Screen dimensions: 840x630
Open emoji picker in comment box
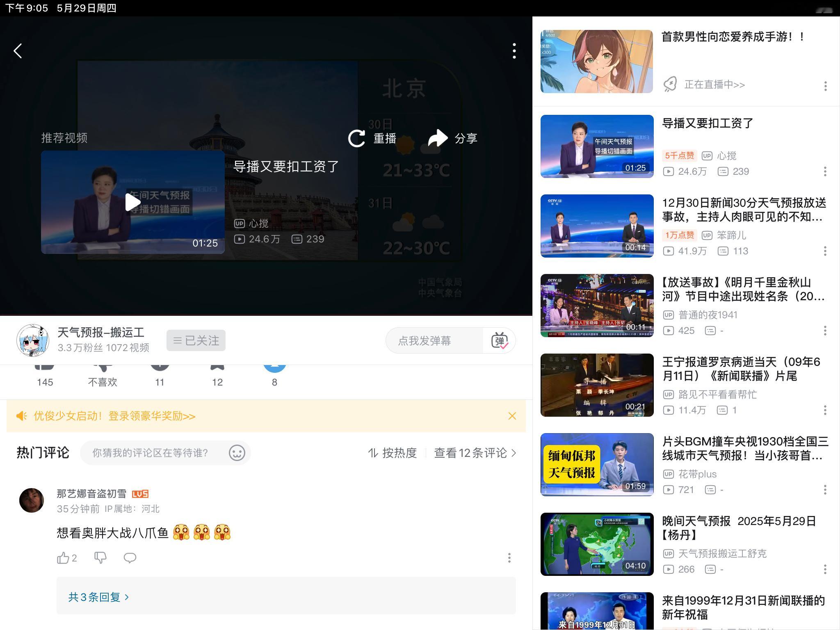237,453
